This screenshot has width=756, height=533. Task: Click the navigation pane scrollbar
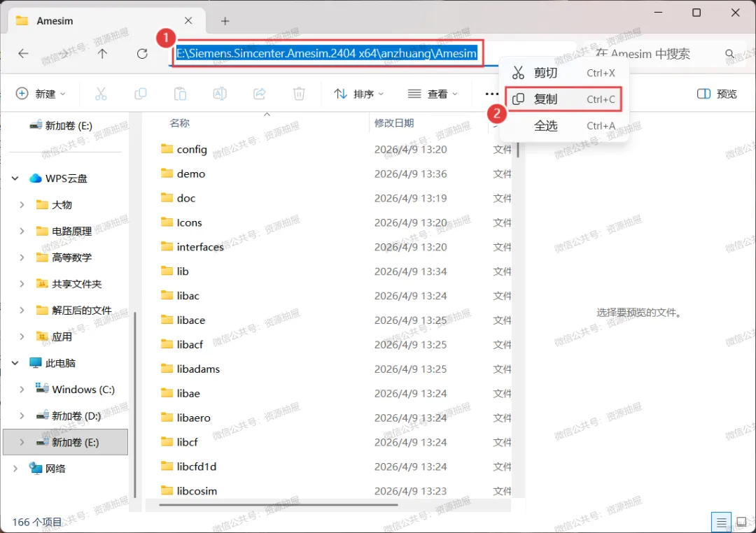coord(135,405)
